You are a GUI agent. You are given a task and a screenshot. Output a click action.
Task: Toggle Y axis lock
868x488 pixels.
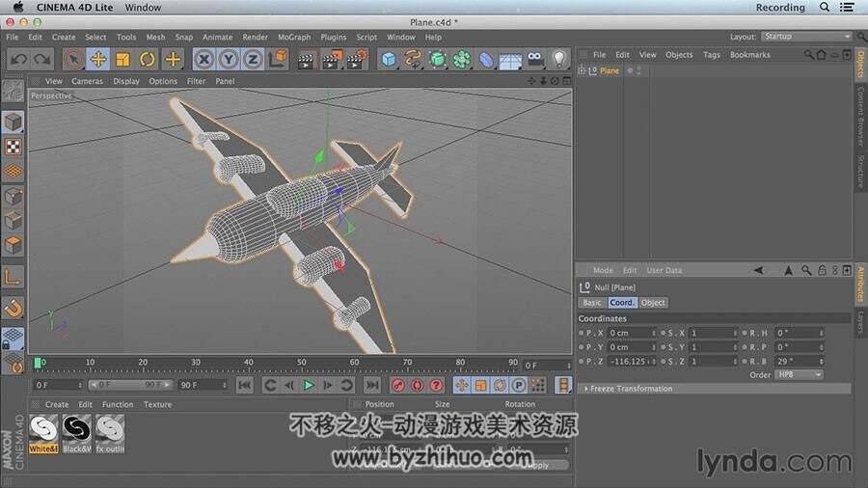point(229,59)
